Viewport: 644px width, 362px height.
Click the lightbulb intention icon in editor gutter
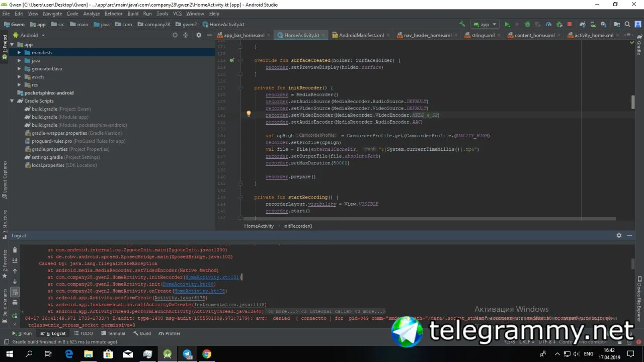tap(249, 114)
